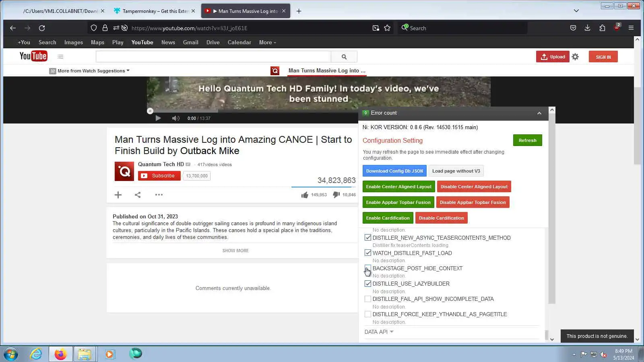Click SHOW MORE under the description
This screenshot has width=644, height=362.
235,251
